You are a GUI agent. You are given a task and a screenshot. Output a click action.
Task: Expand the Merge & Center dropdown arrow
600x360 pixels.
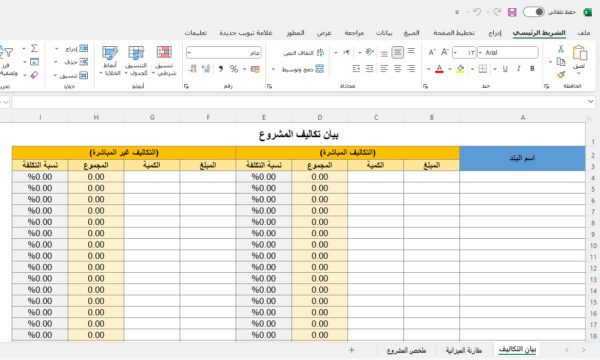274,69
